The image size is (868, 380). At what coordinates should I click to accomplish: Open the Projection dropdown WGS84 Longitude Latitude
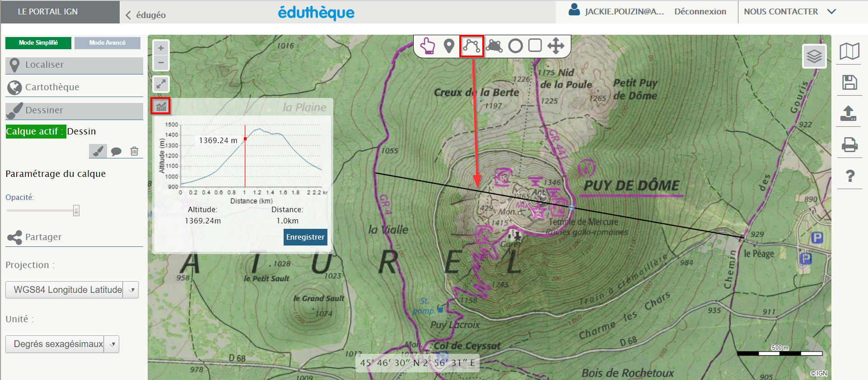point(72,290)
